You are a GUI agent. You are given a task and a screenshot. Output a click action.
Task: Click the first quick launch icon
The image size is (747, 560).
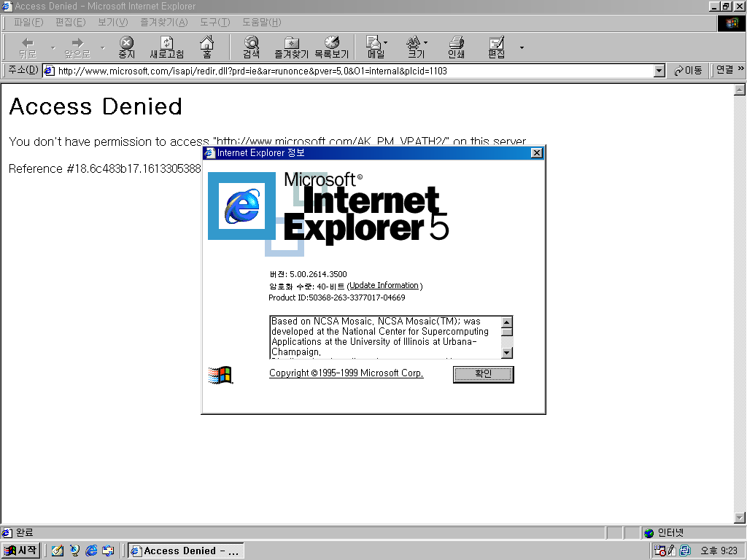[x=58, y=551]
